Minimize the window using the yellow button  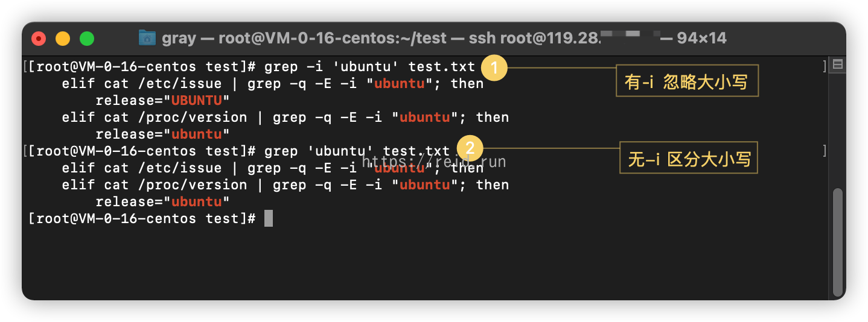click(63, 39)
